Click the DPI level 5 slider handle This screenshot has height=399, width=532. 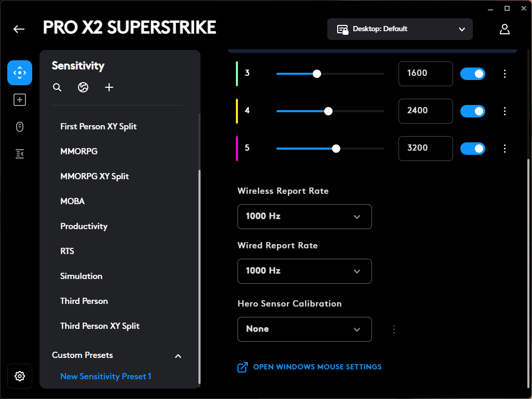336,148
